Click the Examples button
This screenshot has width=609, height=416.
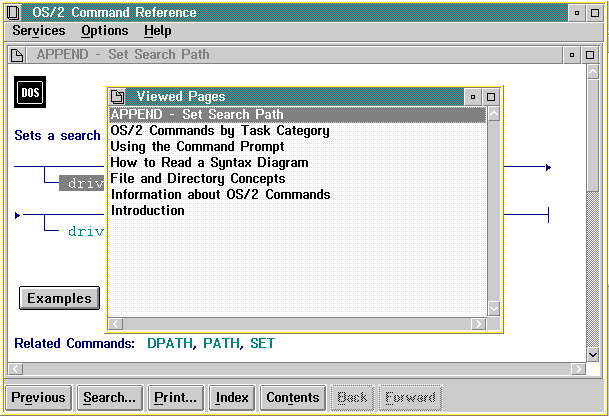click(x=59, y=298)
